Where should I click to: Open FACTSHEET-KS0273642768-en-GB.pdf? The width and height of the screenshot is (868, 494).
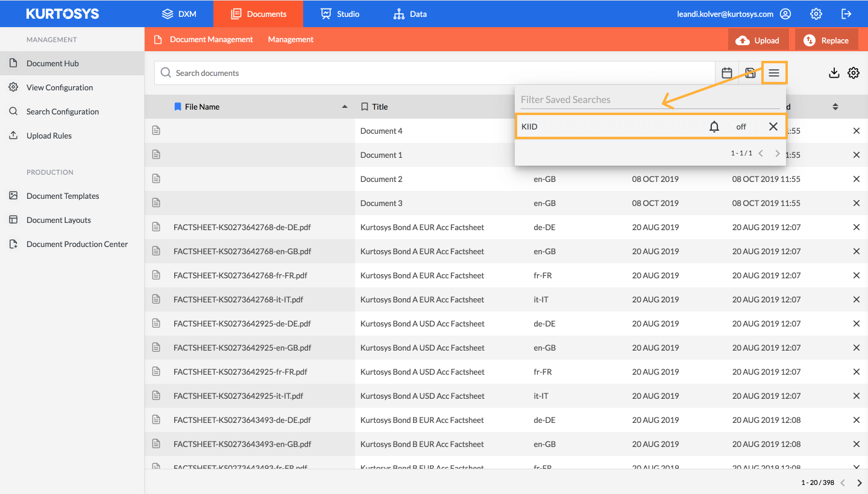click(242, 251)
